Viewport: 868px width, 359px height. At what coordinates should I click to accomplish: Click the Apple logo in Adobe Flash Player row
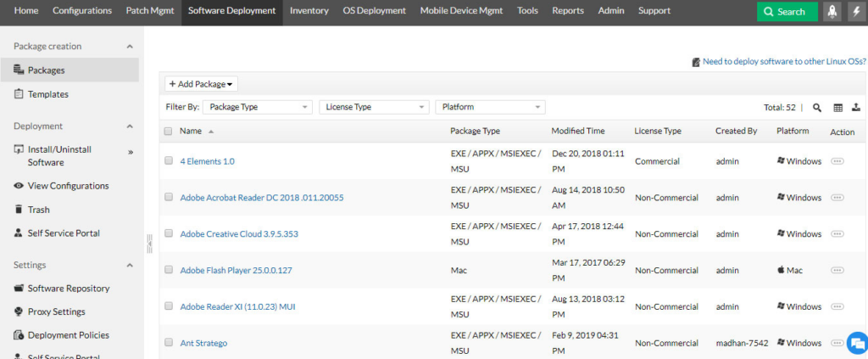coord(781,270)
